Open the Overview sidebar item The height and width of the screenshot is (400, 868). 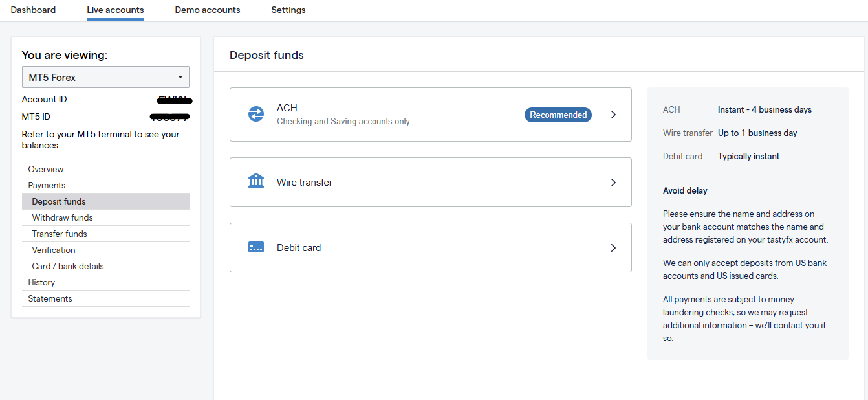(x=46, y=169)
